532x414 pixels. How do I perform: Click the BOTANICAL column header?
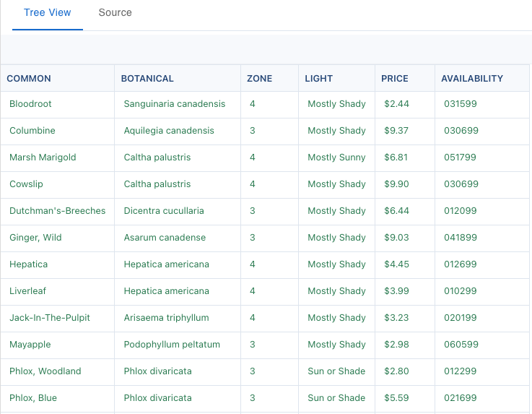pyautogui.click(x=178, y=78)
